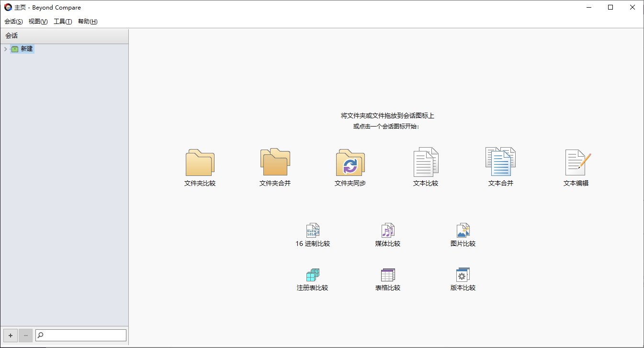Open the 文件夹比较 folder compare icon
The image size is (644, 348).
tap(200, 163)
